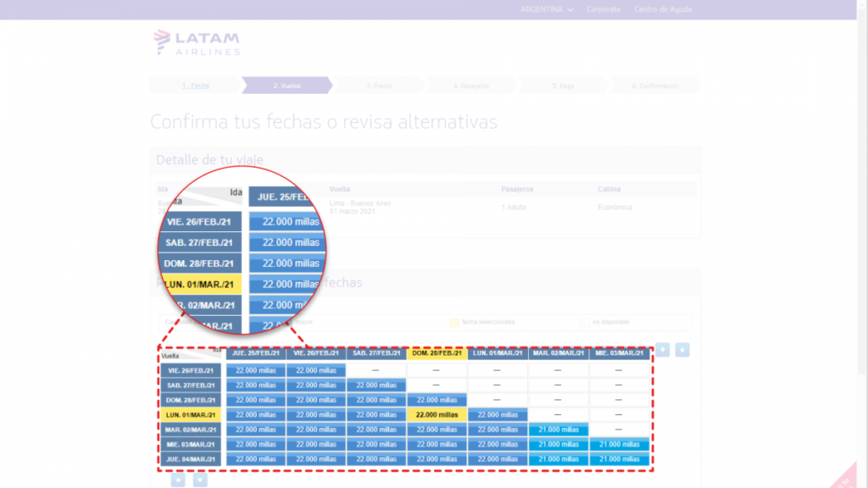Screen dimensions: 868x488
Task: Pick SAB. 27/FEB. outbound with SAB. 27/FEB. return fare
Action: tap(376, 385)
